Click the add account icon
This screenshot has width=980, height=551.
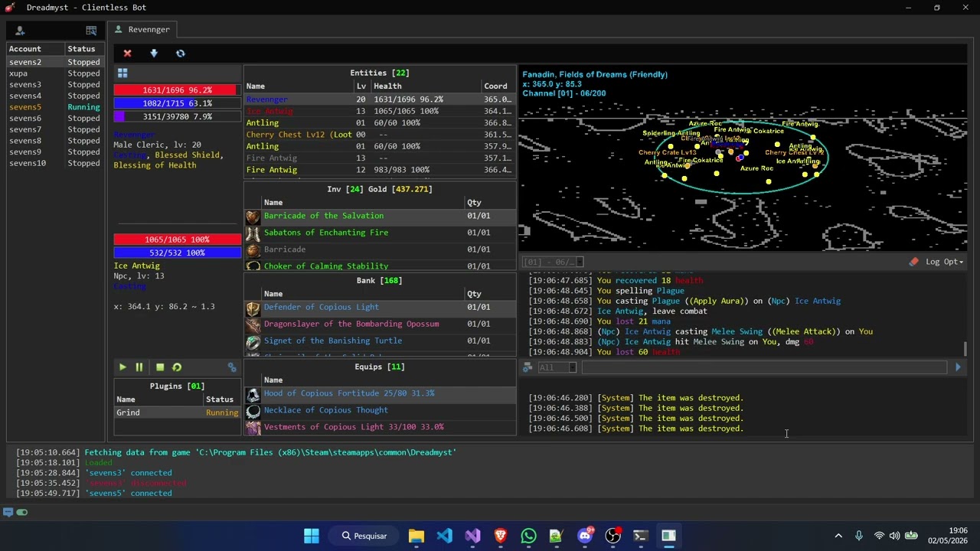point(20,31)
